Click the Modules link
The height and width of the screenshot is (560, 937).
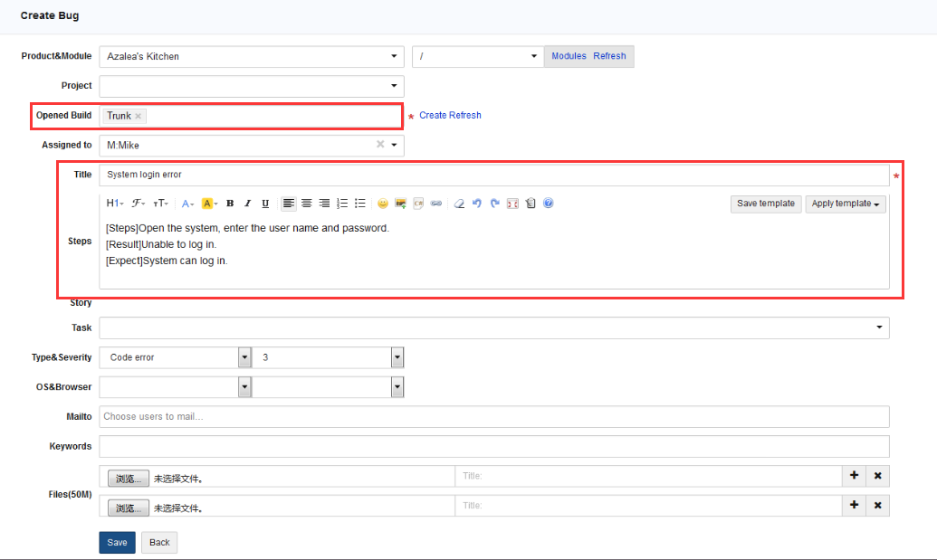(x=569, y=56)
